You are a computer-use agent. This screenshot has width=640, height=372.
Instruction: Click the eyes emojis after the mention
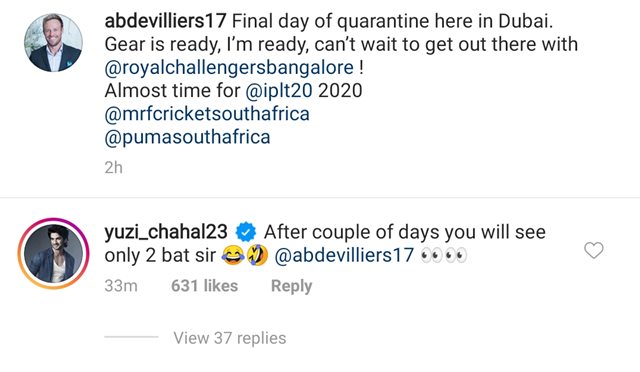443,256
